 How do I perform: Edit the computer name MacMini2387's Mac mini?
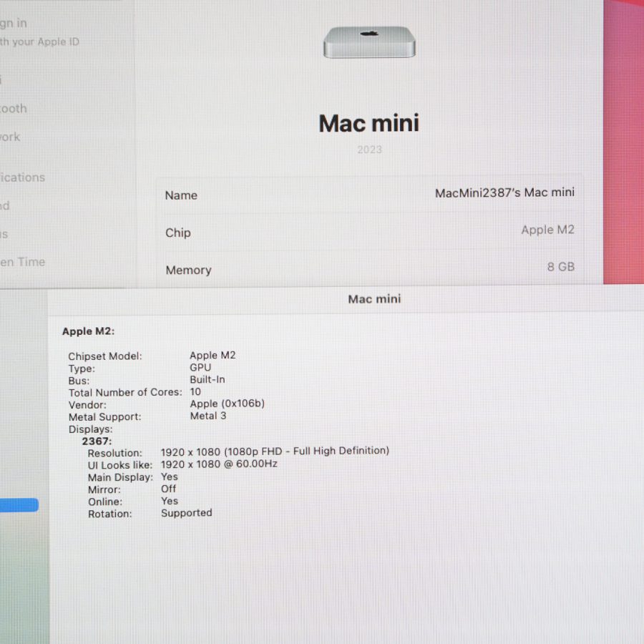tap(504, 192)
